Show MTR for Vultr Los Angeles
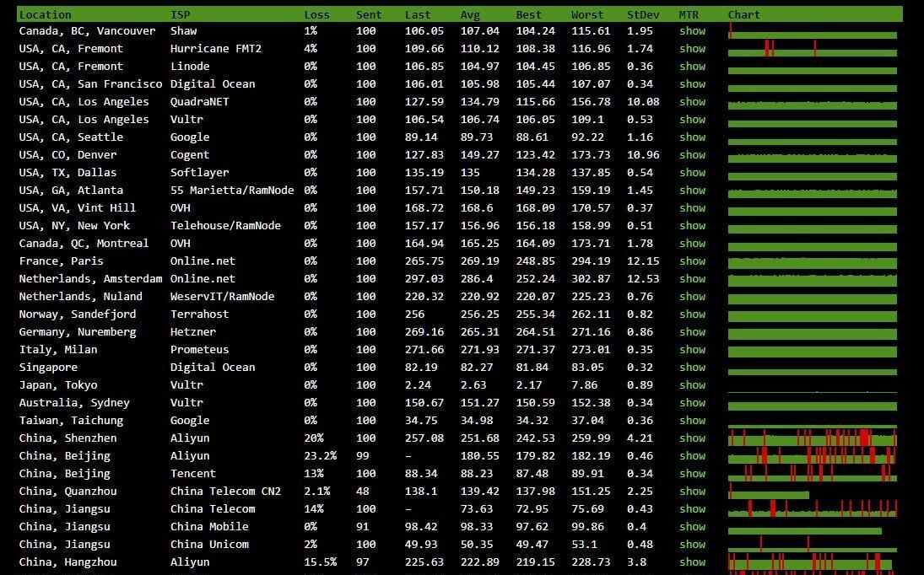 [693, 119]
